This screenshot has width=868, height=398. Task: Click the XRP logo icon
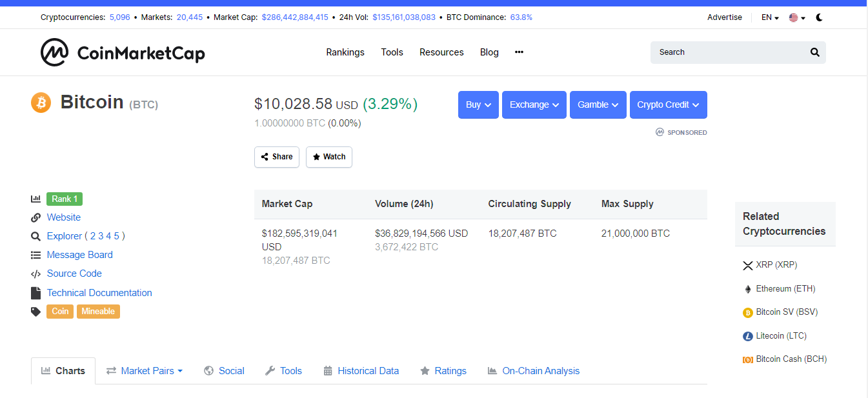click(748, 265)
